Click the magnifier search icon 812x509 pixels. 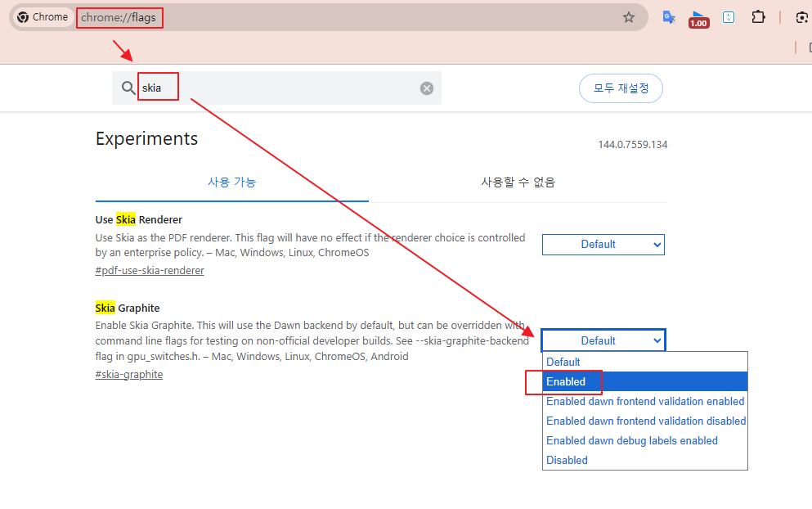pos(128,88)
